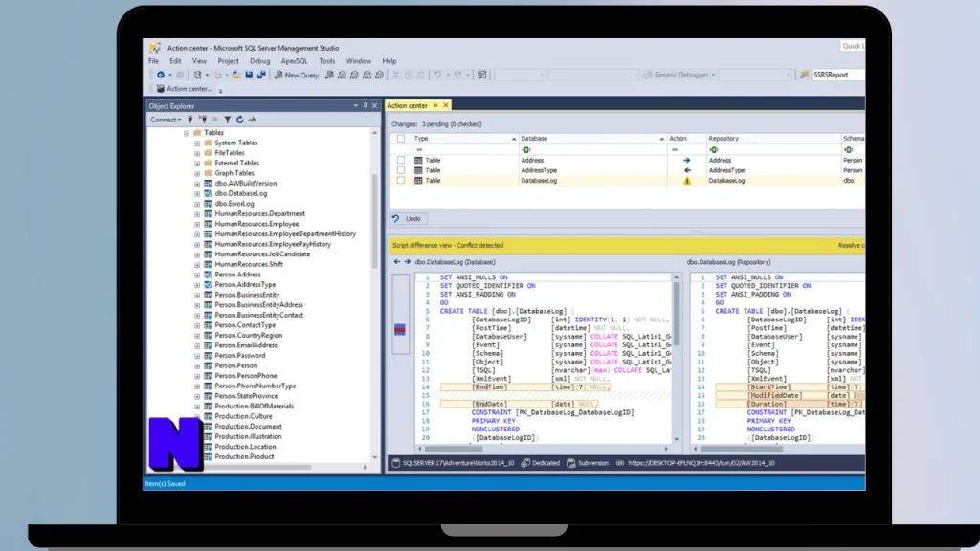The image size is (980, 551).
Task: Select HumanResources.Shift in the tree
Action: pyautogui.click(x=249, y=264)
